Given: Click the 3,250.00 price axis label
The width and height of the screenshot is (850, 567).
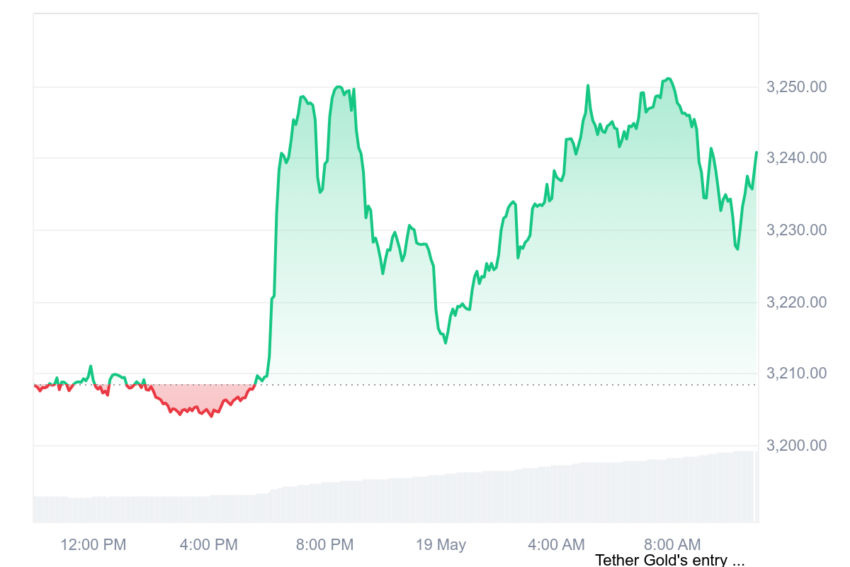Looking at the screenshot, I should coord(796,87).
